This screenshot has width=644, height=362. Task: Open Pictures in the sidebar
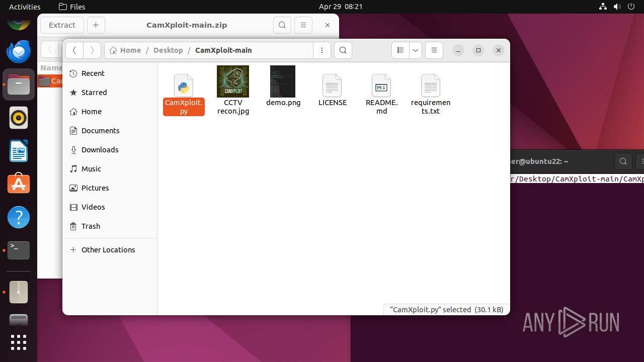point(110,188)
